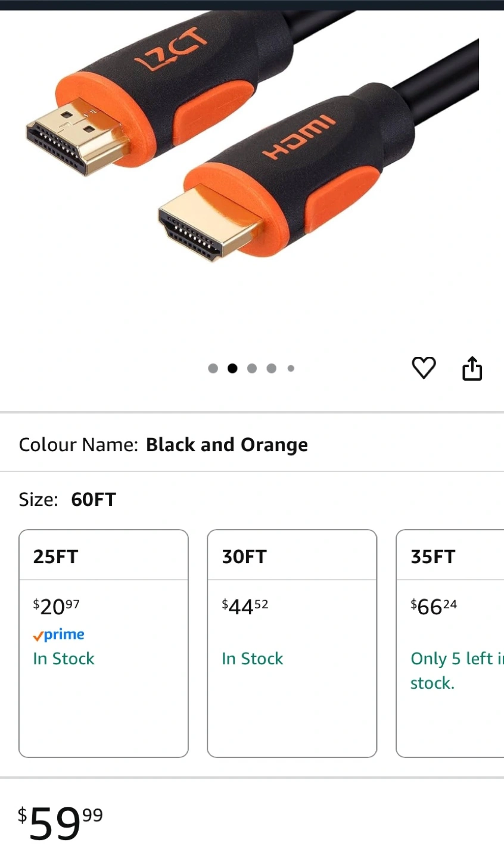
Task: Tap the small fifth carousel dot
Action: 291,368
